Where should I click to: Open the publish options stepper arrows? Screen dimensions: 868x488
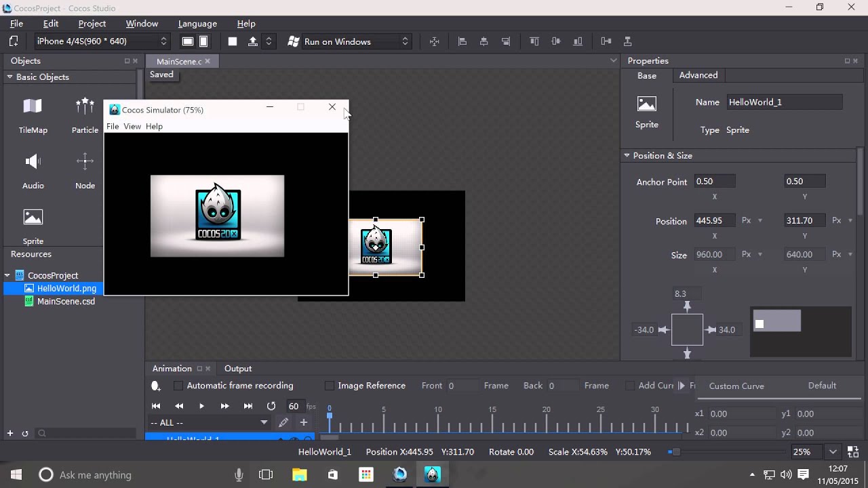click(269, 41)
